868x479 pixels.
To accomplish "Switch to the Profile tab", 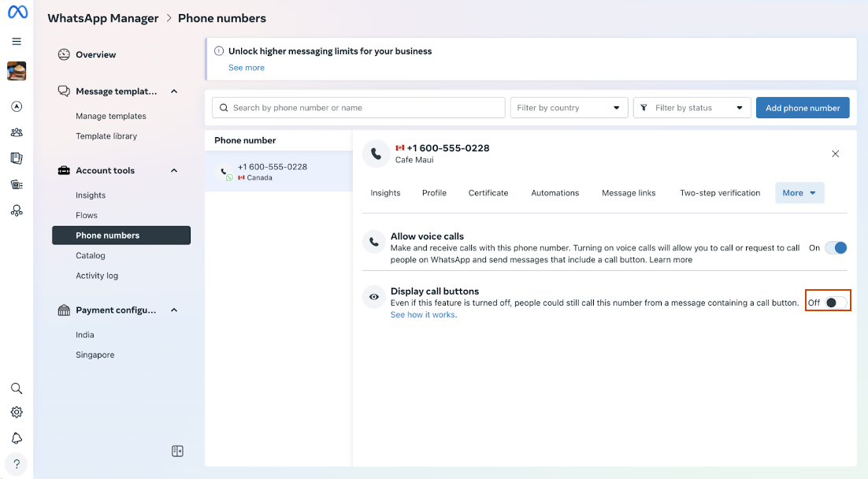I will coord(434,193).
